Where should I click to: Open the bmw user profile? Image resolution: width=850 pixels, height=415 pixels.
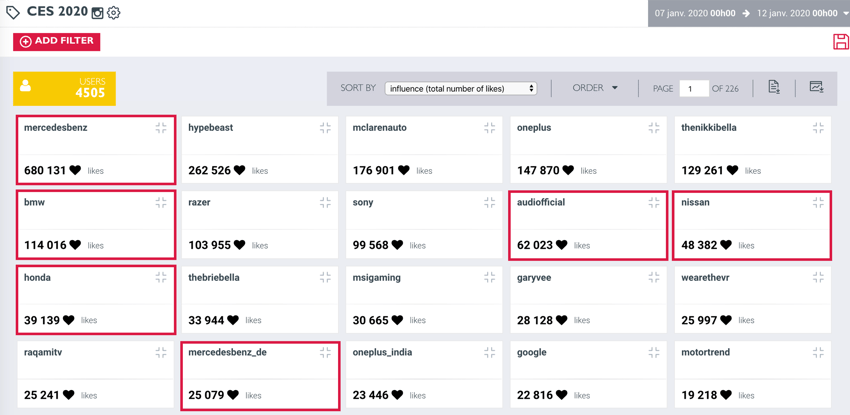(x=35, y=202)
